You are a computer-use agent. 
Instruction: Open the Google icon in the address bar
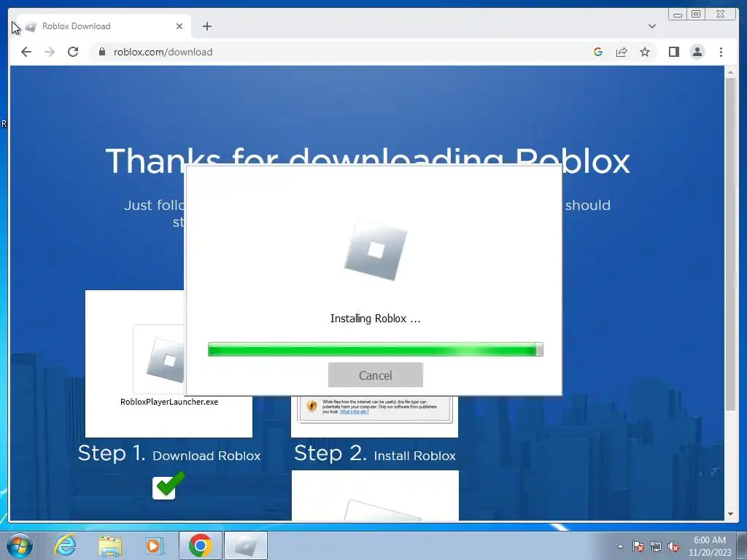(x=598, y=52)
